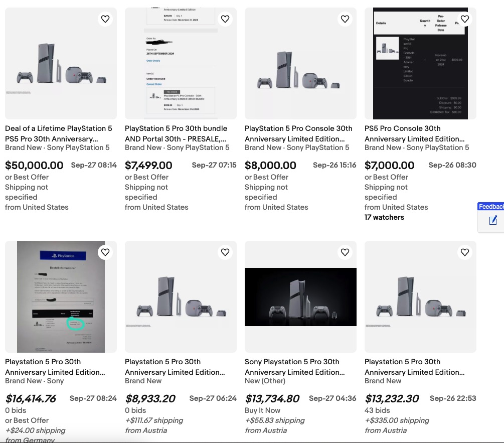Open the PS5 Pro Console 30th Anniversary listing title

pos(414,133)
